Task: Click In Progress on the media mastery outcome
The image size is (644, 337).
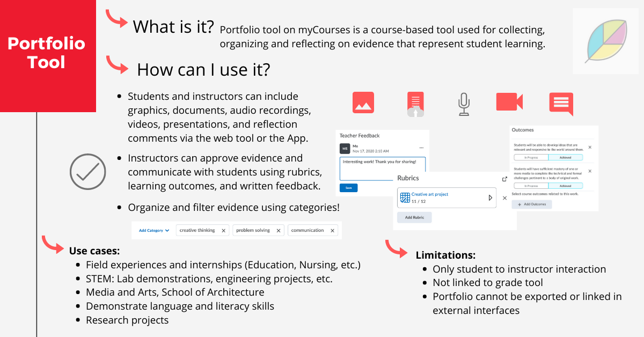Action: tap(531, 186)
